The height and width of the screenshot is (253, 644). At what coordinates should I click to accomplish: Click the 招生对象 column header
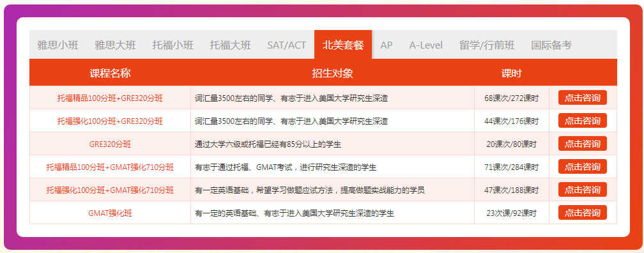click(332, 73)
